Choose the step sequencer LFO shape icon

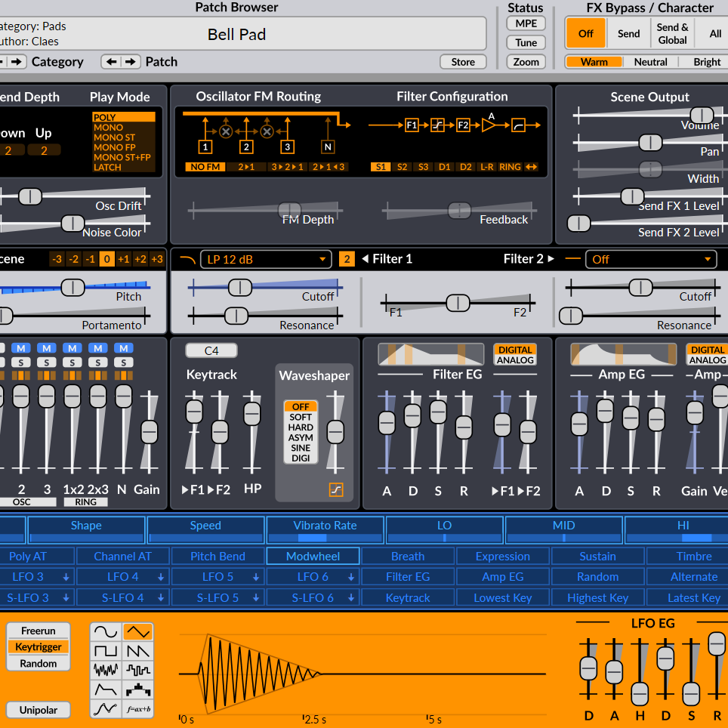pyautogui.click(x=137, y=689)
